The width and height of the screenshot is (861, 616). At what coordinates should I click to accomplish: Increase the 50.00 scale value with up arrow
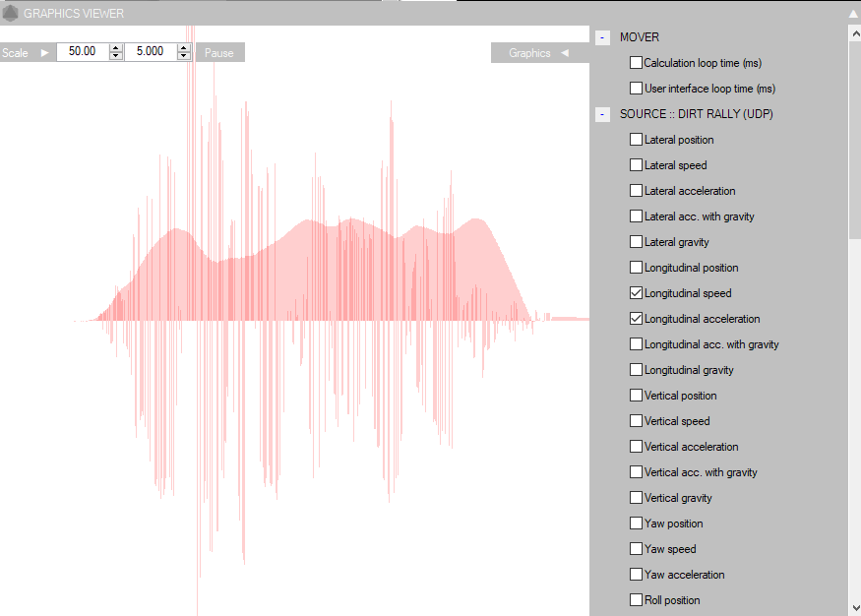tap(116, 48)
